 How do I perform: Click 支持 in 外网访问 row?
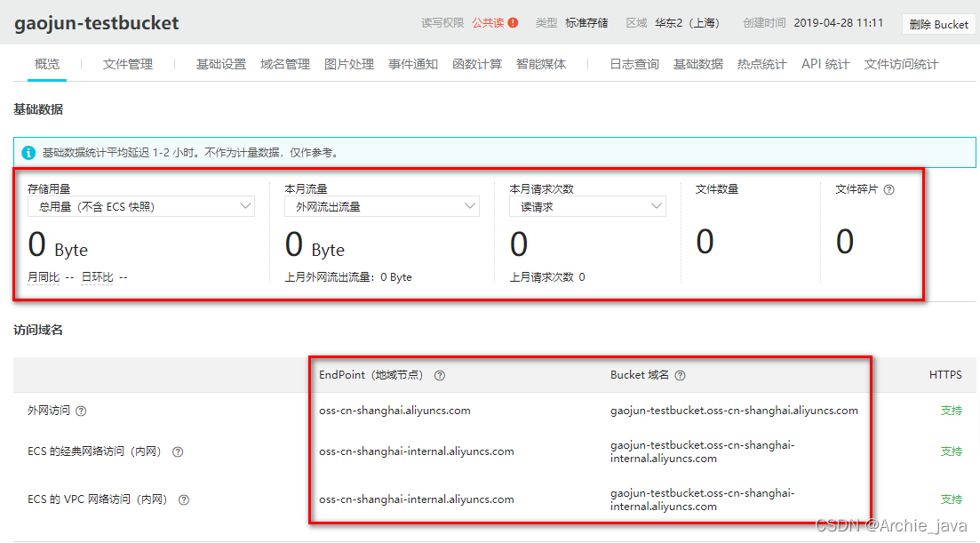click(952, 411)
